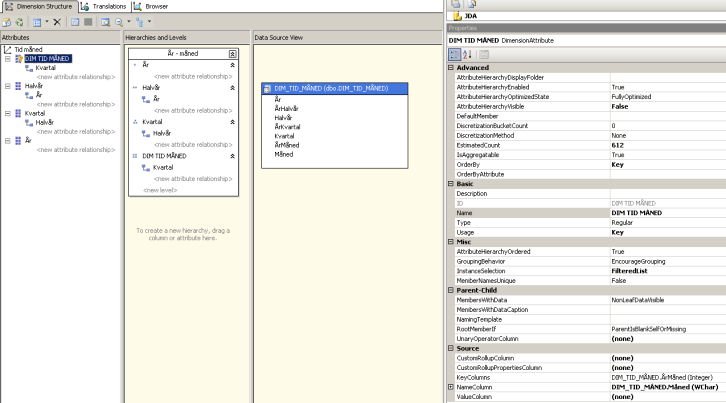This screenshot has height=403, width=726.
Task: Collapse the År node in Attributes tree
Action: tap(8, 141)
